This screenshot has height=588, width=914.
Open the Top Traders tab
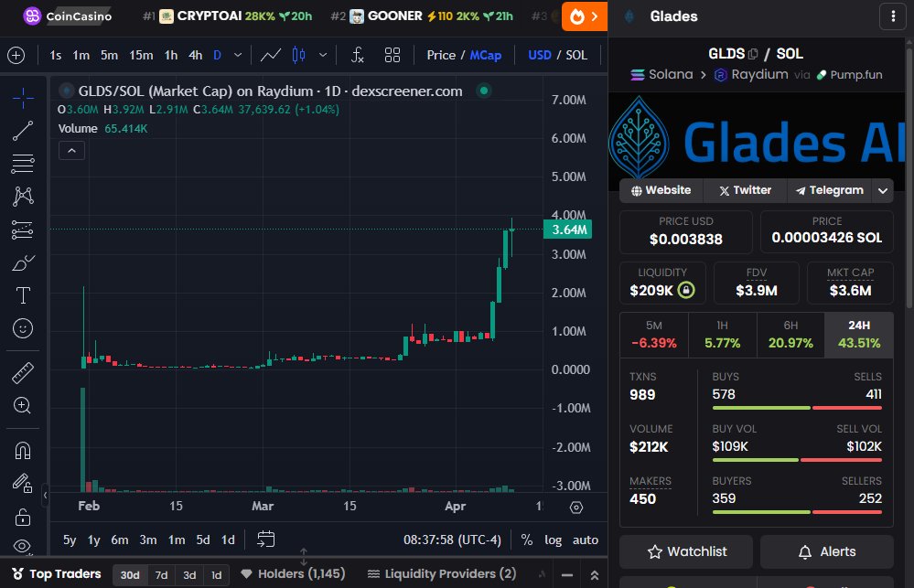pyautogui.click(x=57, y=574)
